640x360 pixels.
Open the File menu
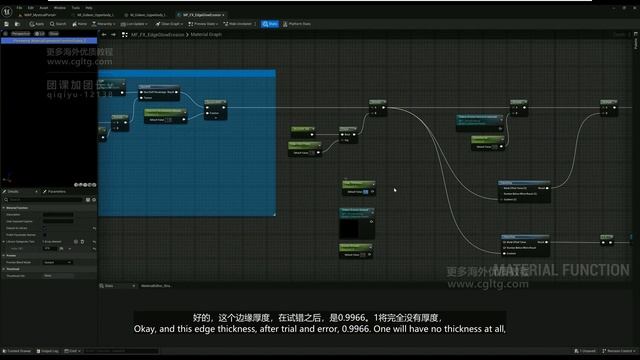tap(19, 8)
